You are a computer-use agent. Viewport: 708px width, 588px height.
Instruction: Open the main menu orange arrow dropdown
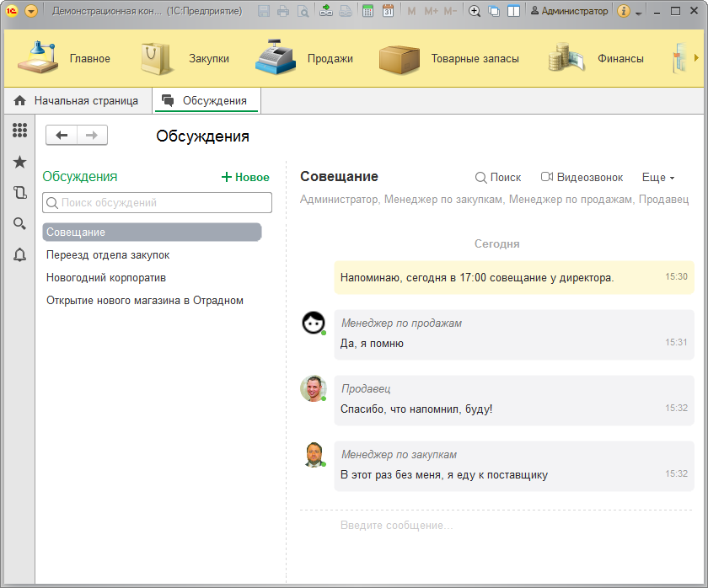pos(32,11)
